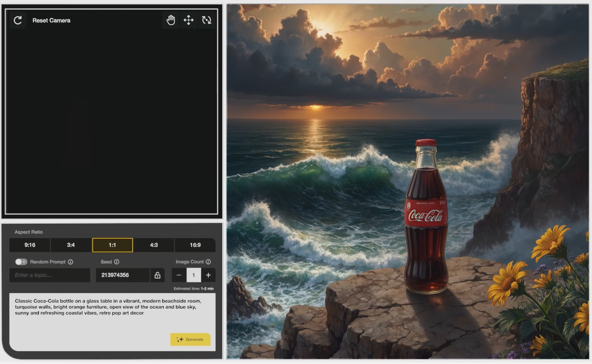Decrease image count with minus button
The width and height of the screenshot is (592, 364).
point(179,275)
